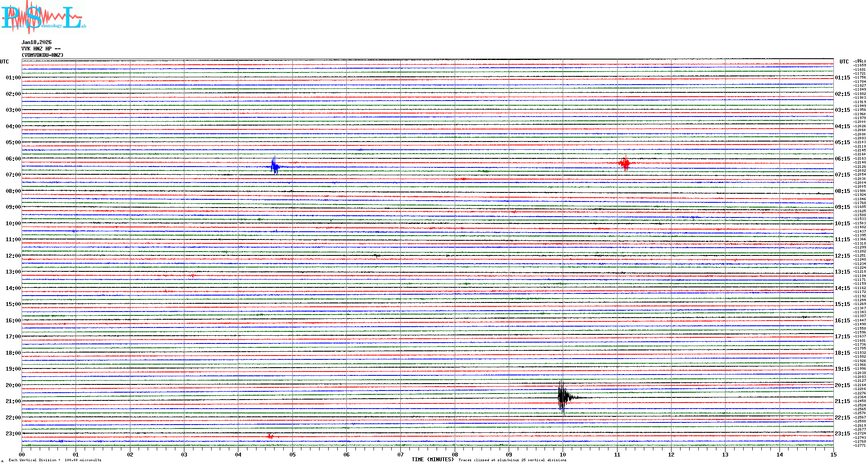Viewport: 868px width, 466px height.
Task: Click the 06:00 hour label on the left axis
Action: coord(13,159)
